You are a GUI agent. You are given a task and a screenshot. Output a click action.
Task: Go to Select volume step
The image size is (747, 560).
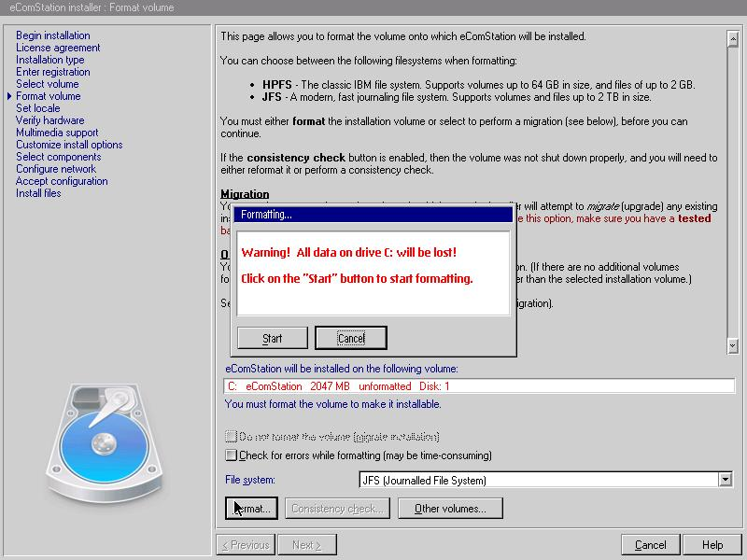[48, 84]
